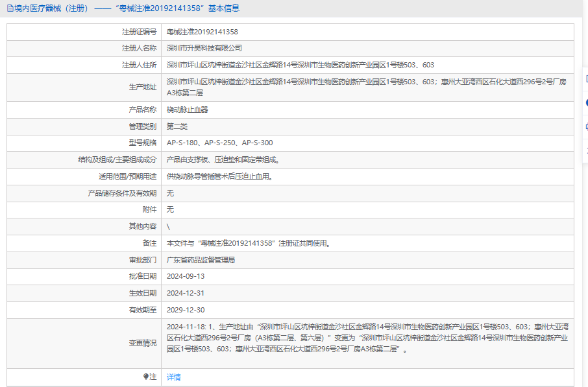The width and height of the screenshot is (588, 387).
Task: Select product name 桡动脉止血器
Action: (x=187, y=110)
